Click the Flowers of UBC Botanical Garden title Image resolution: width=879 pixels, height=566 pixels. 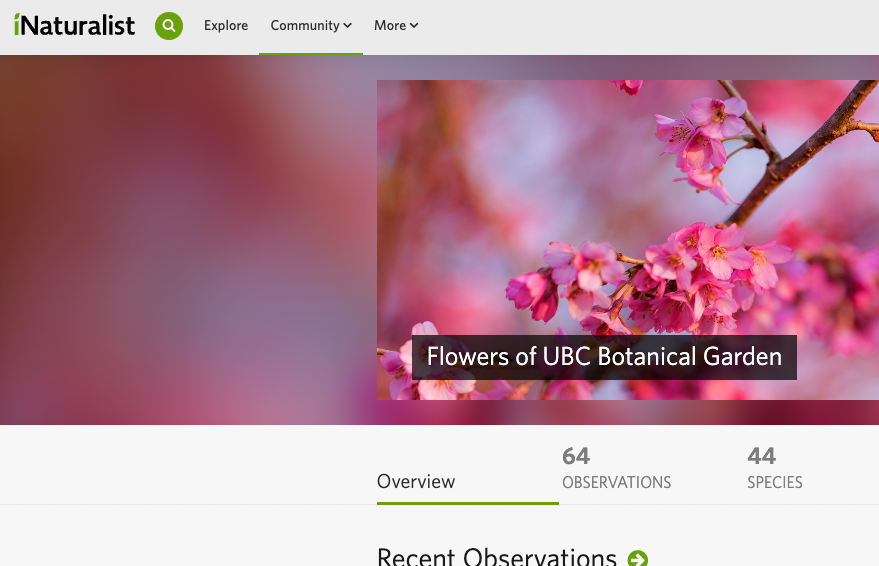click(604, 357)
